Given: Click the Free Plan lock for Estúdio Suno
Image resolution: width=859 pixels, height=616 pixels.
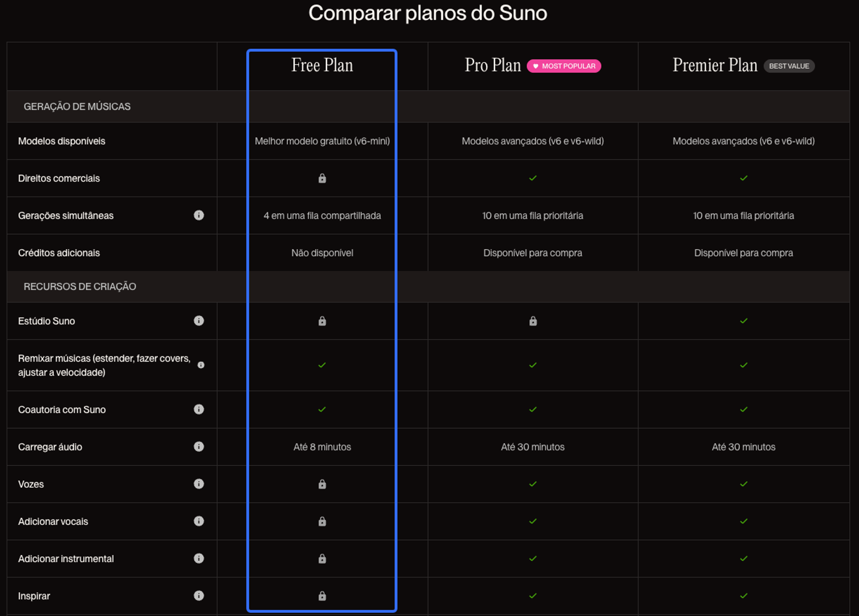Looking at the screenshot, I should (322, 321).
